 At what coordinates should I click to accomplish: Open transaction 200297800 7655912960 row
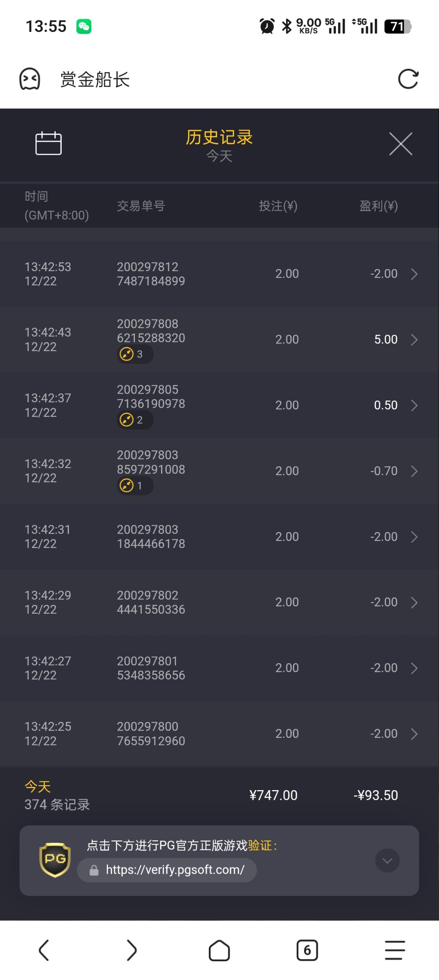[151, 734]
